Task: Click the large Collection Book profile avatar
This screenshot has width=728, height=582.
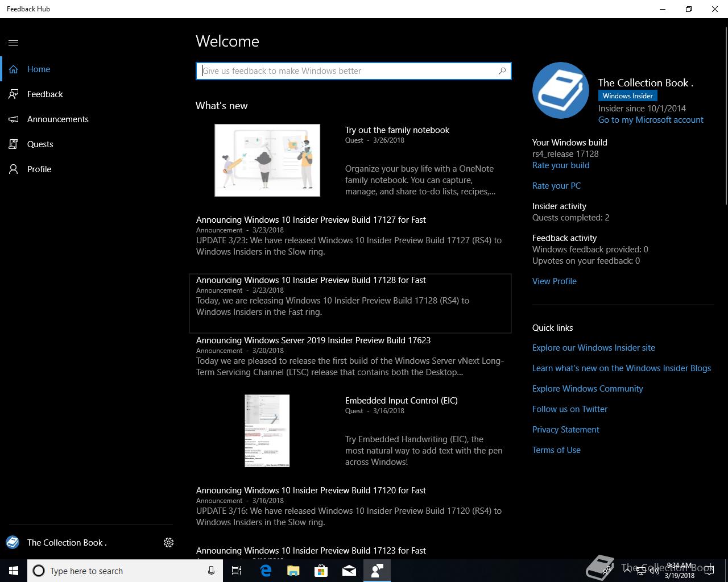Action: click(x=561, y=90)
